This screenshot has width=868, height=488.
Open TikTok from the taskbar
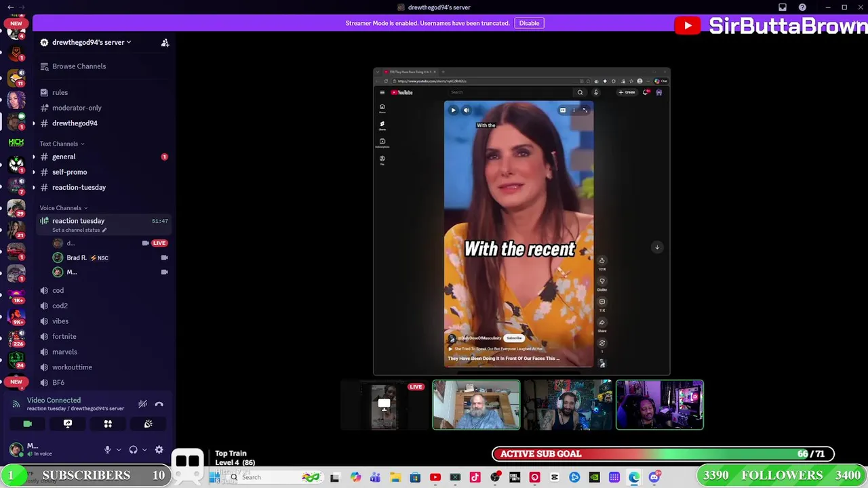(x=475, y=478)
